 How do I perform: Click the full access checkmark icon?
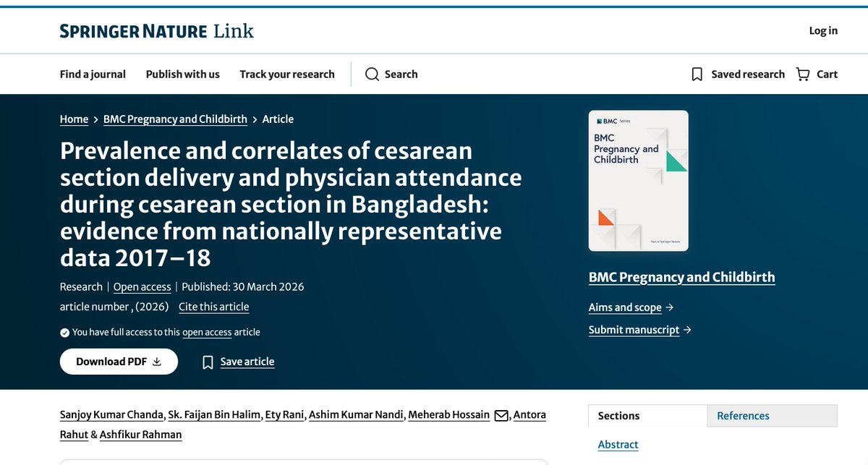(65, 333)
